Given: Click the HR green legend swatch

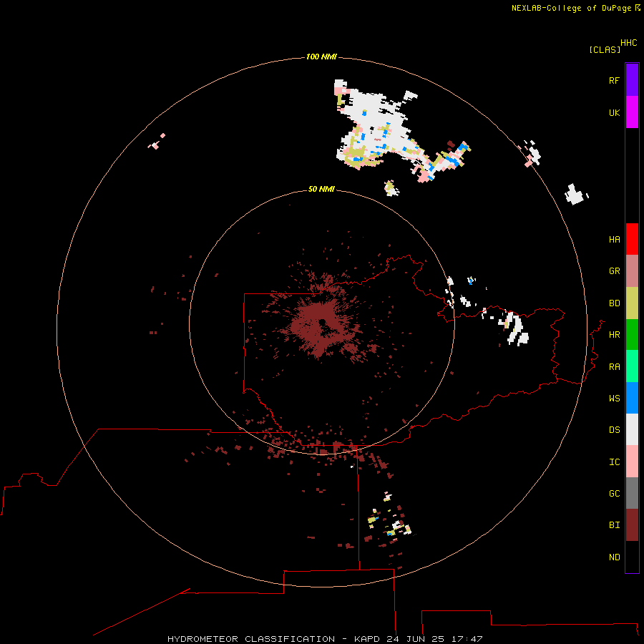Looking at the screenshot, I should pos(632,335).
